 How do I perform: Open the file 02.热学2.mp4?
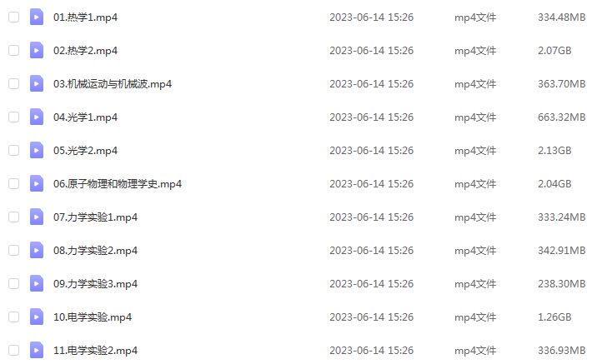click(x=85, y=51)
